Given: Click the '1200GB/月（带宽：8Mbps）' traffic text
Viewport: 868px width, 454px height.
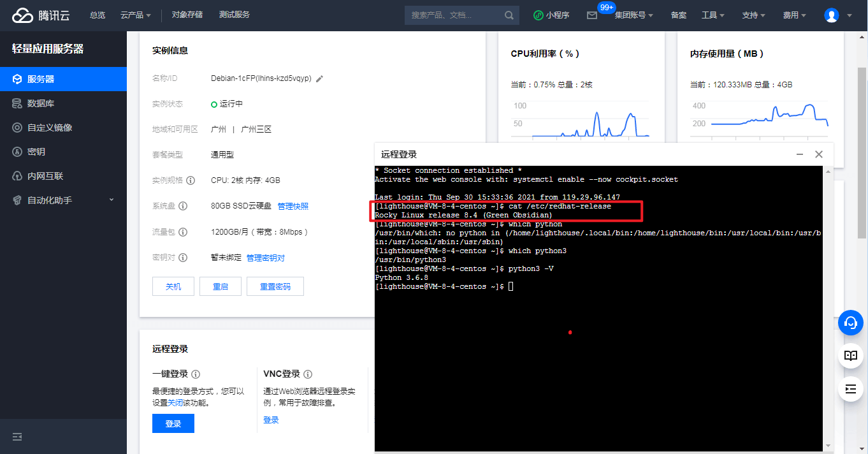Looking at the screenshot, I should click(x=260, y=232).
